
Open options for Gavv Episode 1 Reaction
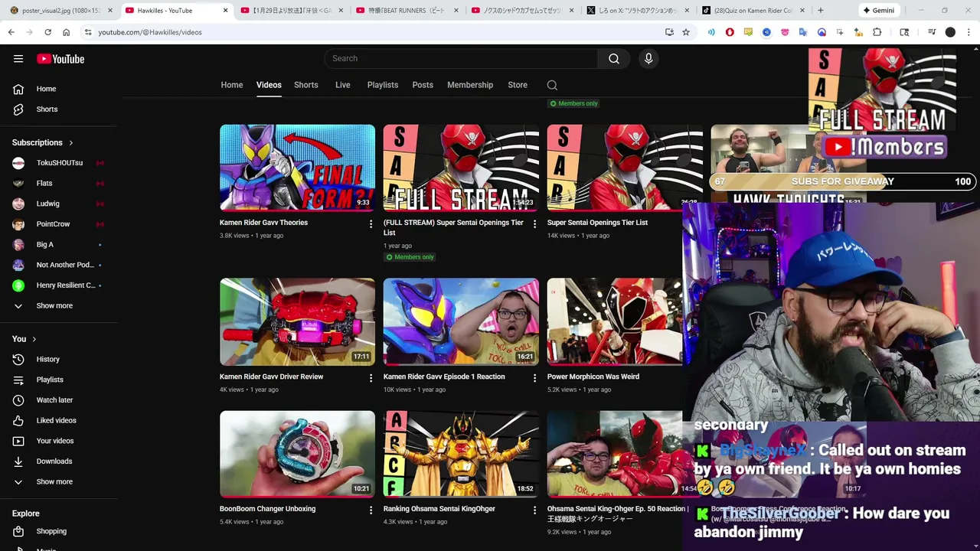[x=534, y=378]
